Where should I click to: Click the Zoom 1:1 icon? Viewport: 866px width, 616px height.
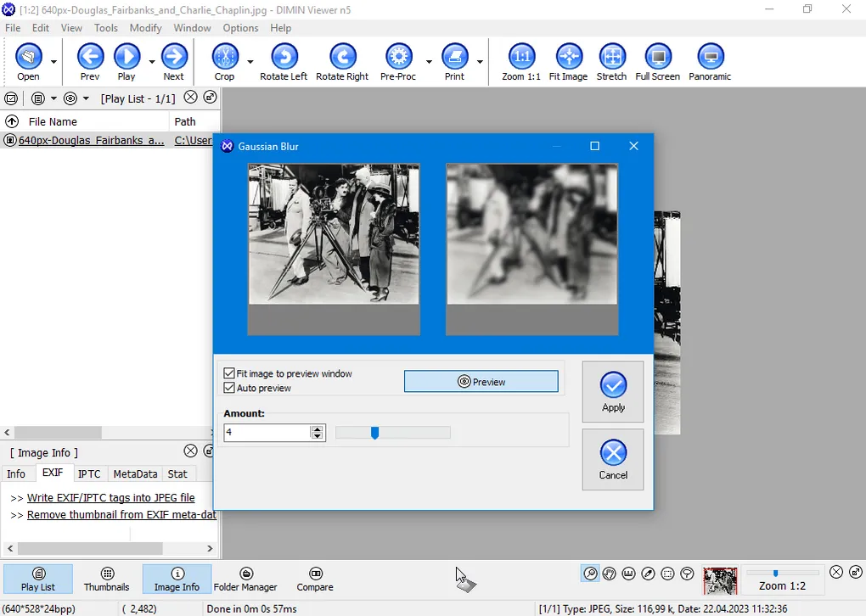520,57
